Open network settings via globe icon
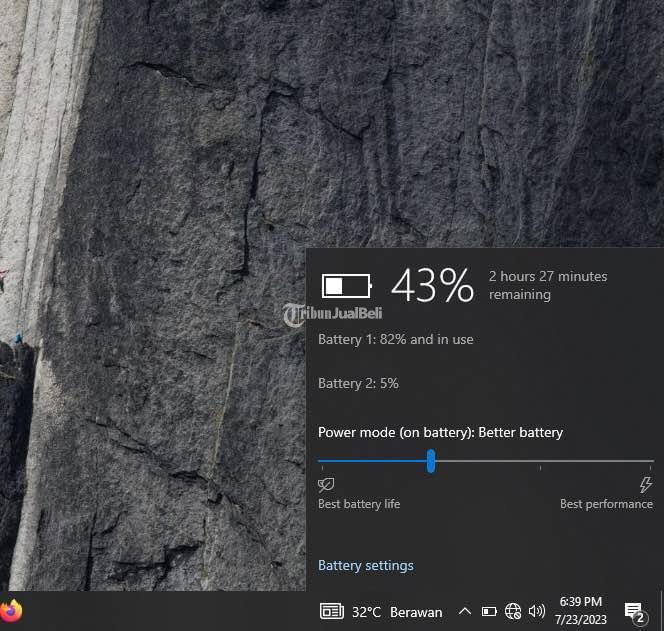Image resolution: width=664 pixels, height=631 pixels. click(x=513, y=611)
